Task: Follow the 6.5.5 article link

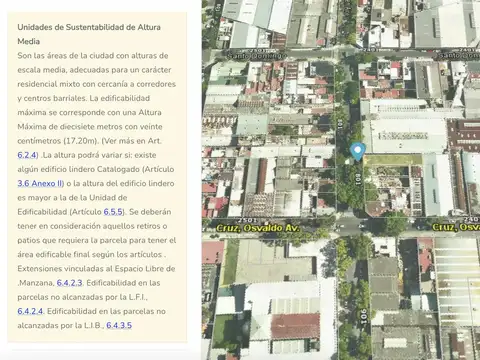Action: (x=113, y=212)
